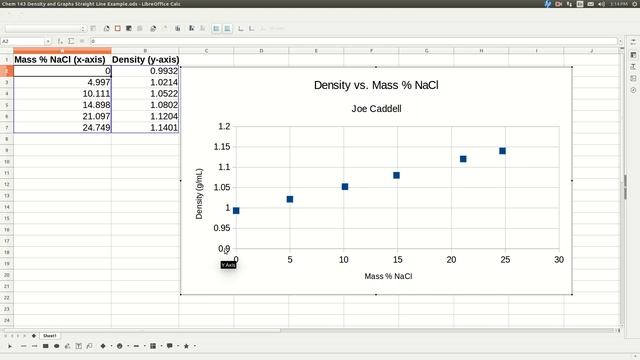Open the system gear menu in top panel

point(634,4)
